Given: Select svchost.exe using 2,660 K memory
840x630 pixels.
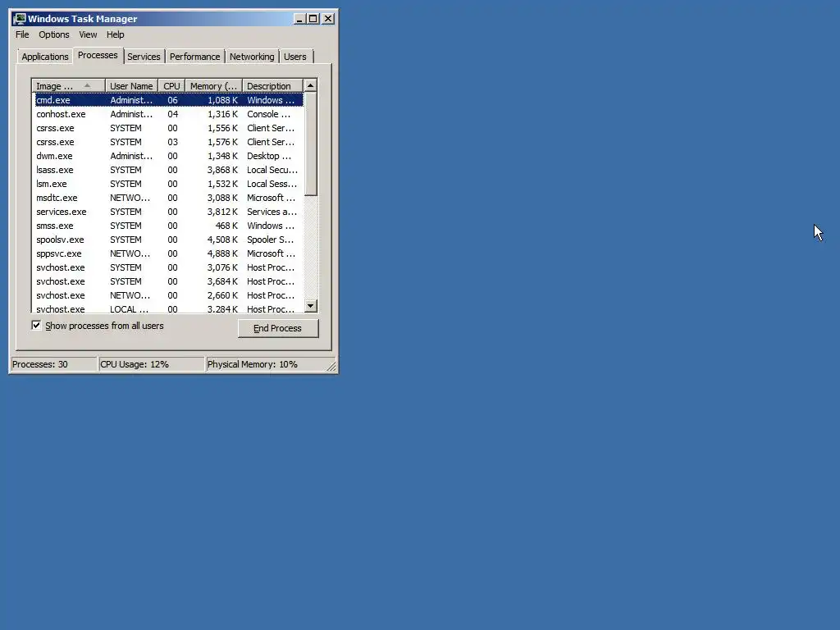Looking at the screenshot, I should tap(168, 295).
